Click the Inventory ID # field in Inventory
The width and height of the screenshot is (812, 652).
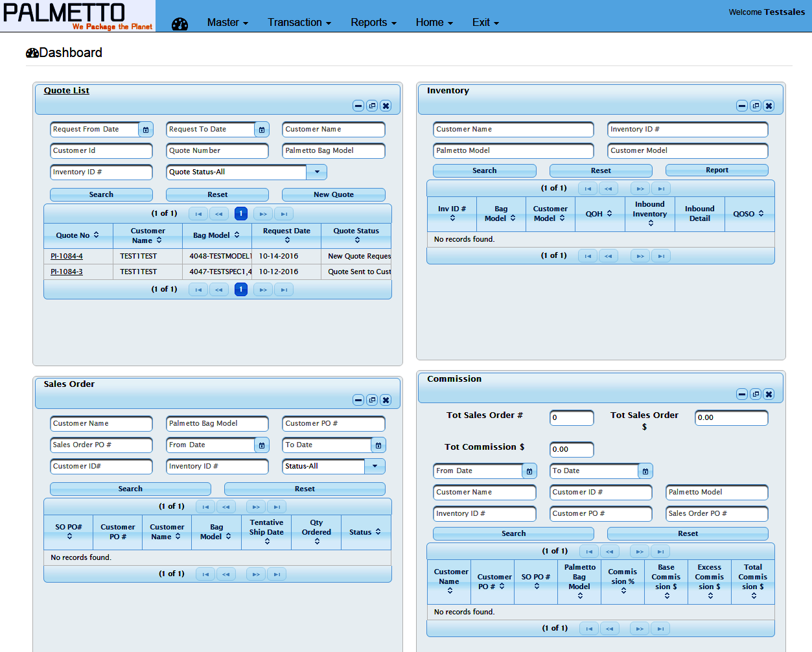pos(688,130)
